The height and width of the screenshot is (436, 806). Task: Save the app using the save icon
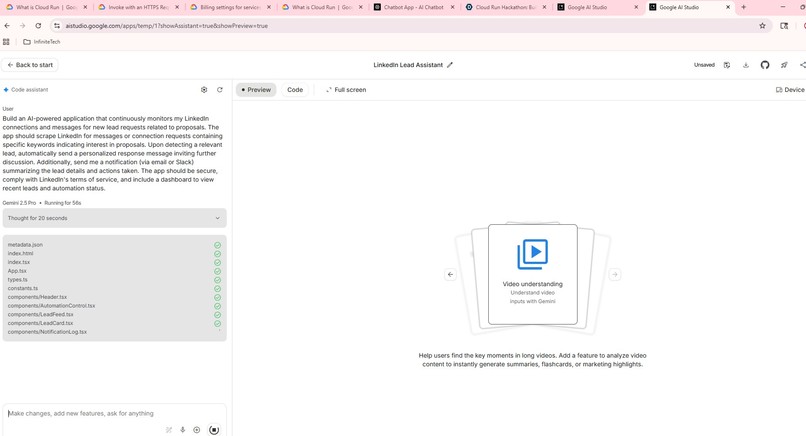point(727,65)
